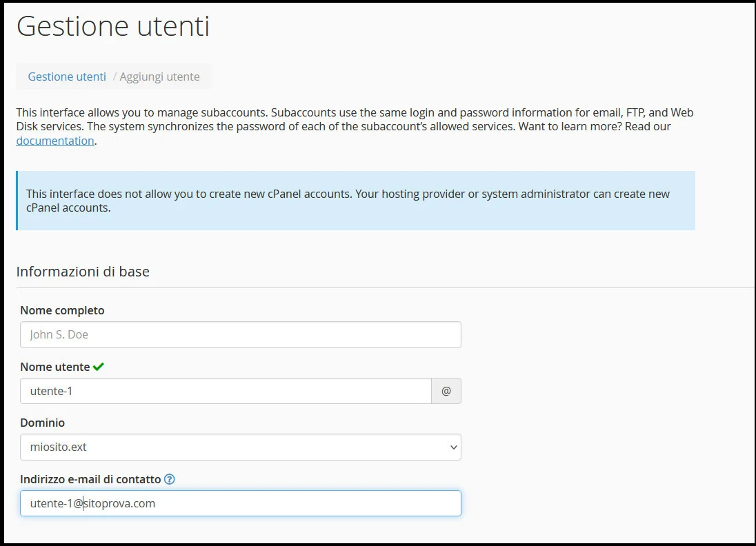Click the @ symbol addon after username field
The width and height of the screenshot is (756, 546).
(x=446, y=391)
